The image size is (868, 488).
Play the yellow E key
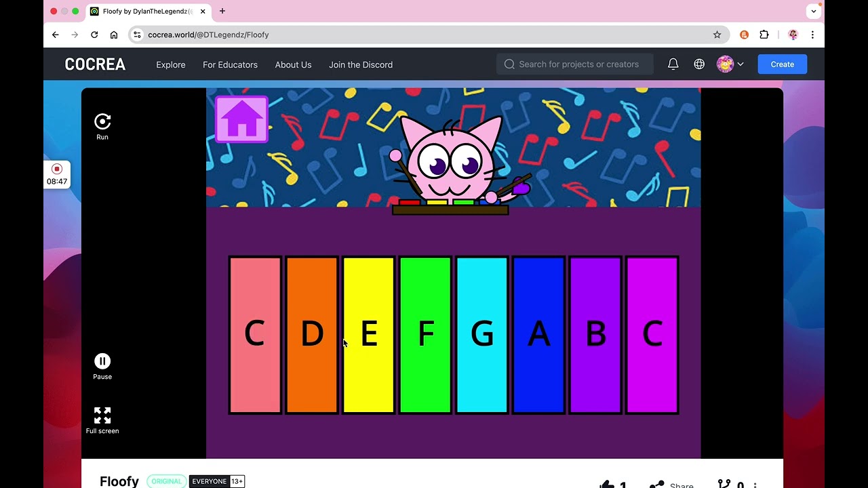[x=368, y=335]
